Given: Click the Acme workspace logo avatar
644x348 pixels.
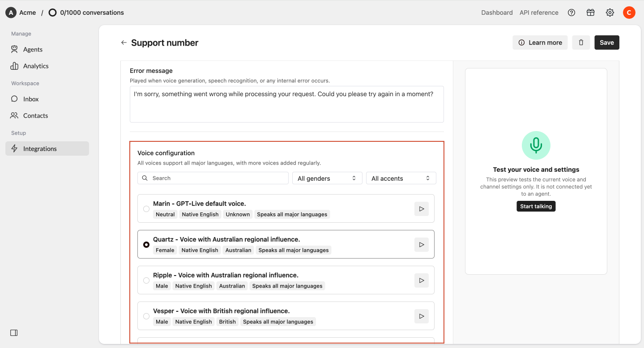Looking at the screenshot, I should [11, 13].
